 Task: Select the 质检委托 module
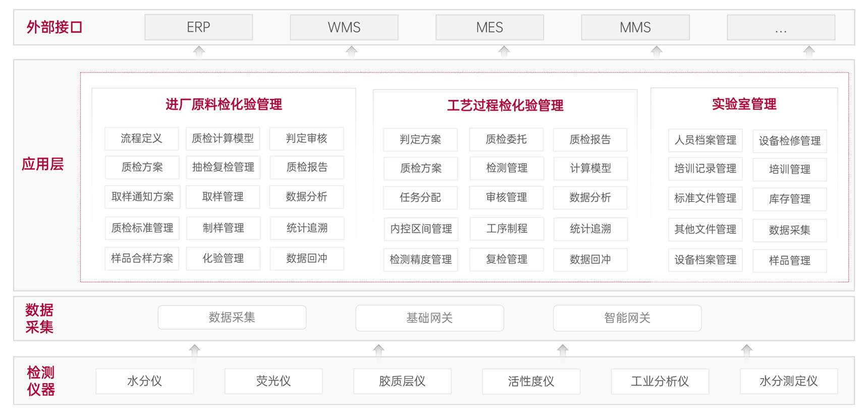click(x=506, y=139)
